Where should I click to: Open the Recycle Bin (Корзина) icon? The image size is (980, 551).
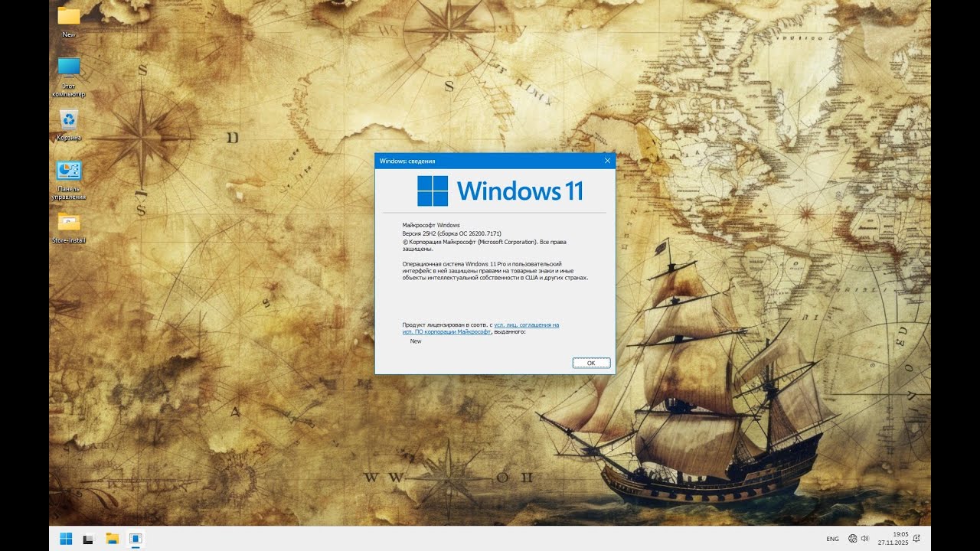tap(69, 126)
